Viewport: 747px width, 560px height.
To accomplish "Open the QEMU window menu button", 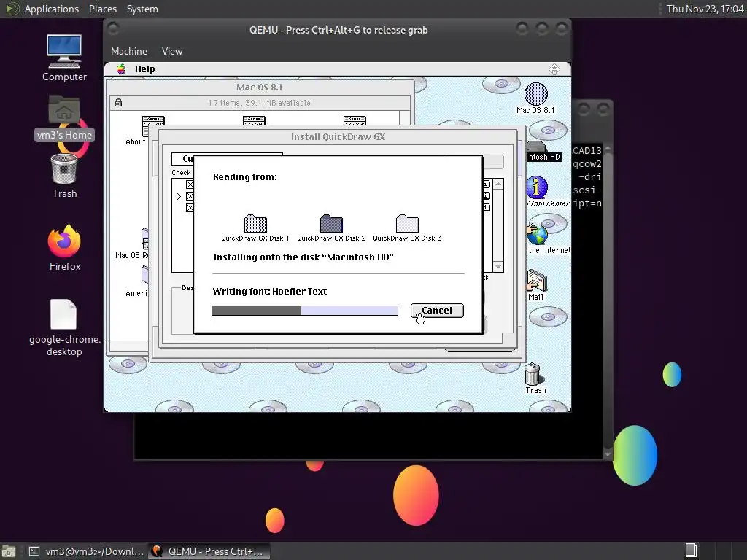I will coord(113,29).
